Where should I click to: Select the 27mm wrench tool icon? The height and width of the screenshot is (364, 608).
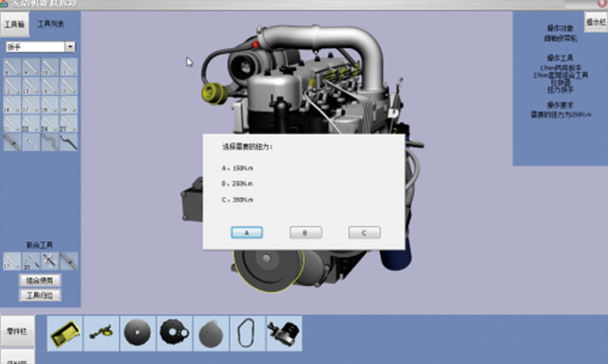68,123
